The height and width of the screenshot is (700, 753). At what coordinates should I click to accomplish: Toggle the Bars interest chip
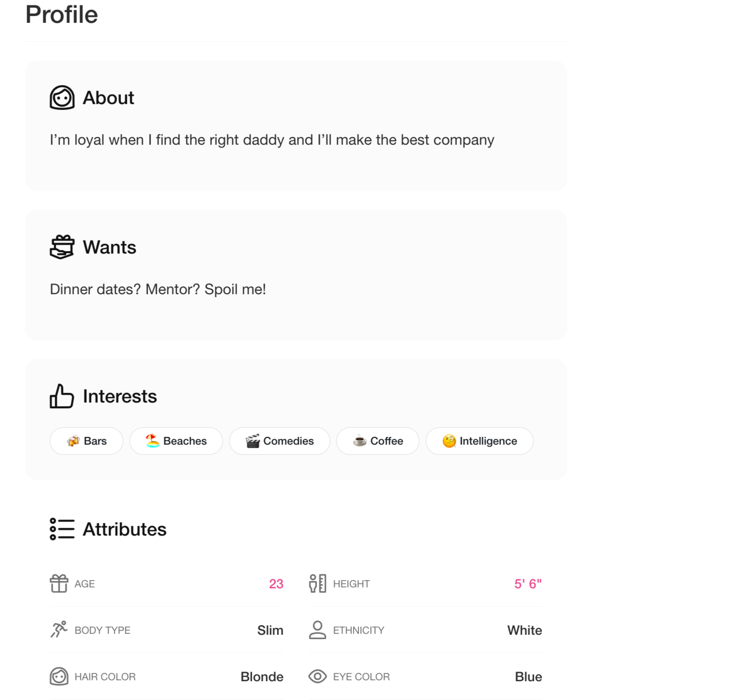(x=86, y=441)
